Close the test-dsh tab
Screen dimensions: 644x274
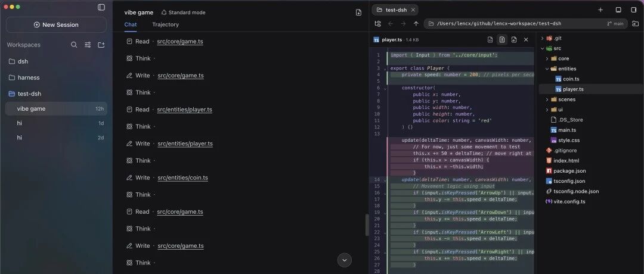413,10
